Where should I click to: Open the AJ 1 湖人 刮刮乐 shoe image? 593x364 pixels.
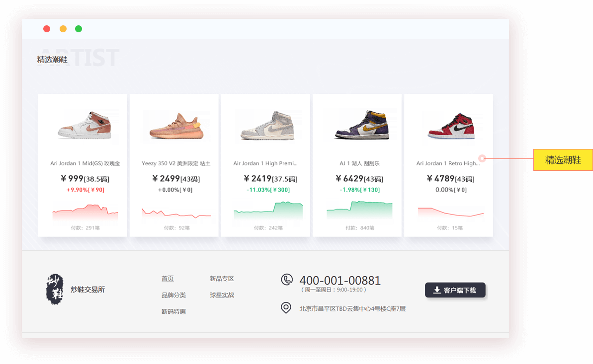click(357, 125)
